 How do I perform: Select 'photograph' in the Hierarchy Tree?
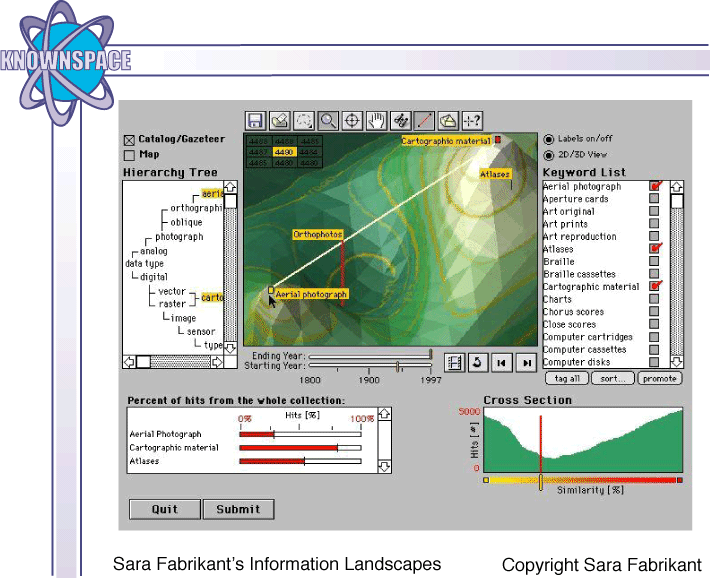179,237
